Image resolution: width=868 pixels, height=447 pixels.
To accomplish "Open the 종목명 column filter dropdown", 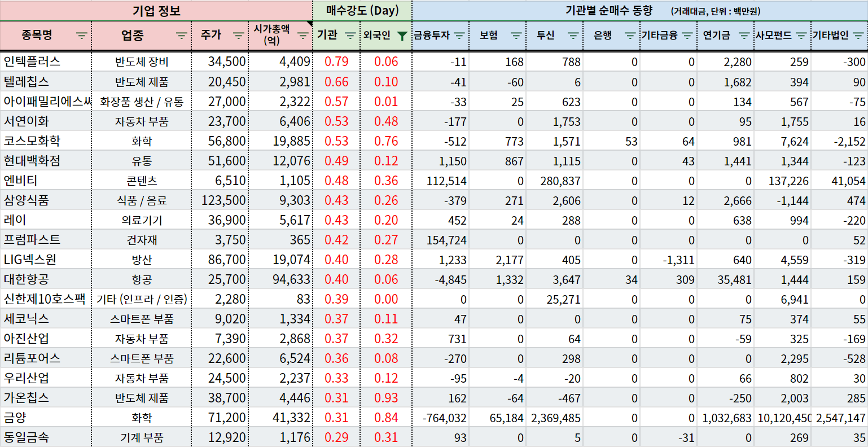I will (82, 36).
